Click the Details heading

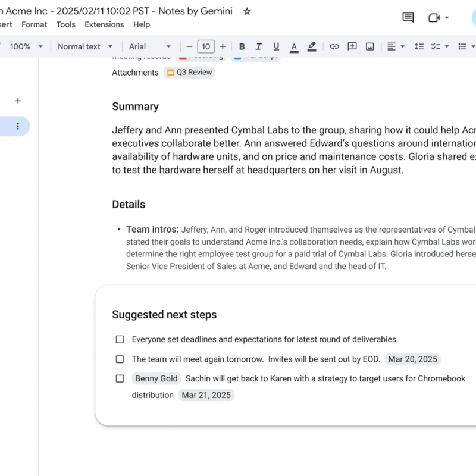(x=129, y=204)
